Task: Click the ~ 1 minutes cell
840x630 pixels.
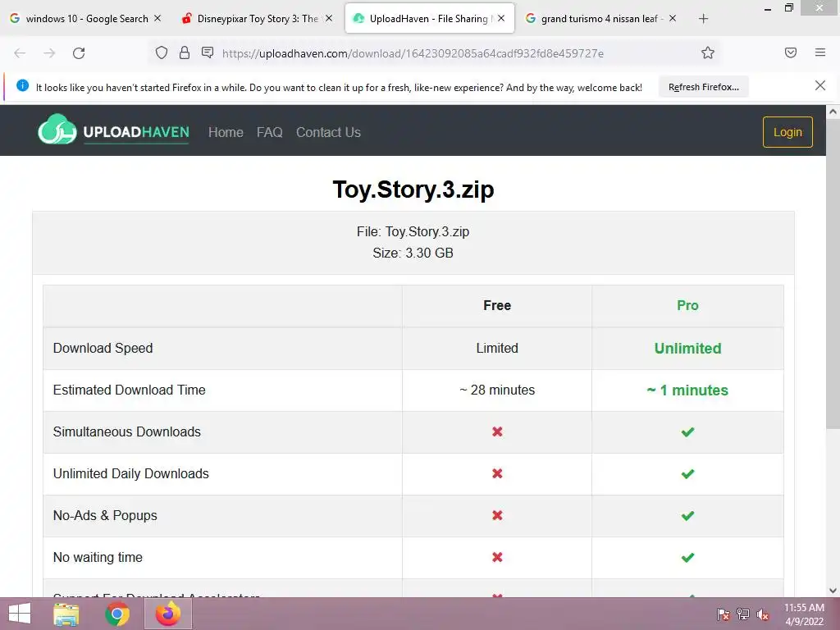Action: pyautogui.click(x=687, y=390)
